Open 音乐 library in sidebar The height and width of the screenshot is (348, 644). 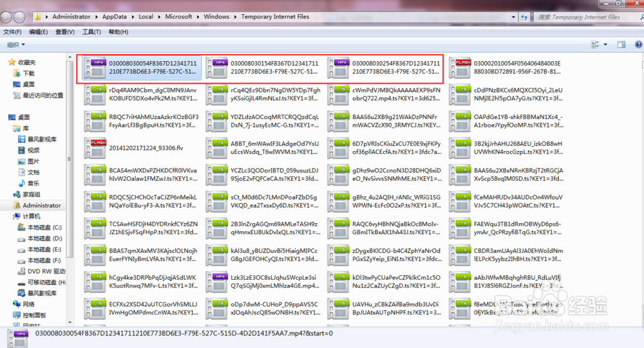click(29, 183)
